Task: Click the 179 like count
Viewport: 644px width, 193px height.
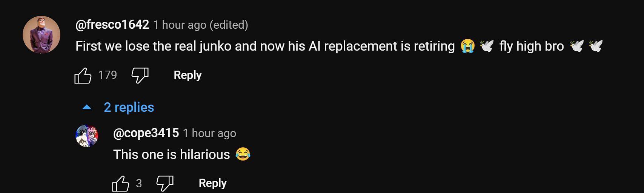Action: pyautogui.click(x=108, y=75)
